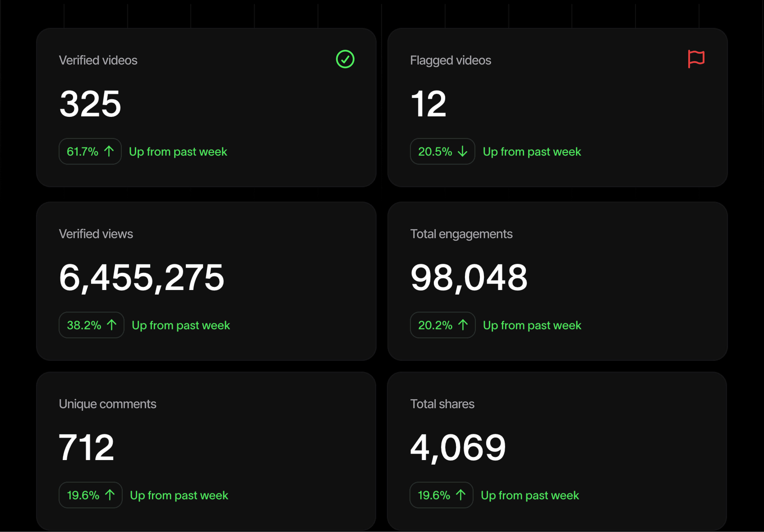Click the red flag icon
Viewport: 764px width, 532px height.
696,59
